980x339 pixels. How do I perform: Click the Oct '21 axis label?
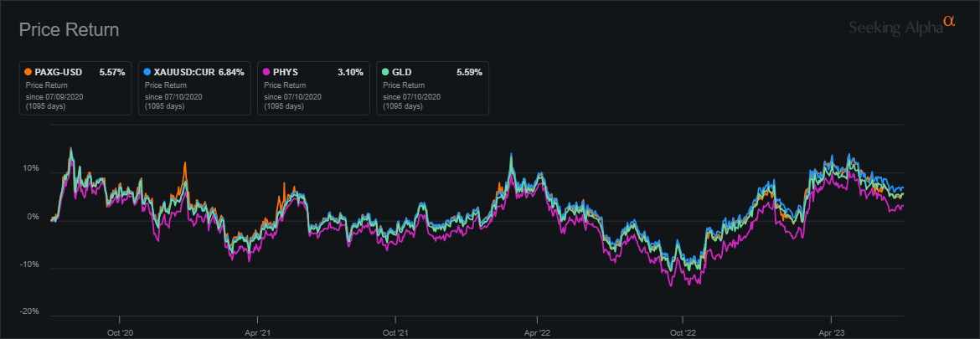[395, 333]
